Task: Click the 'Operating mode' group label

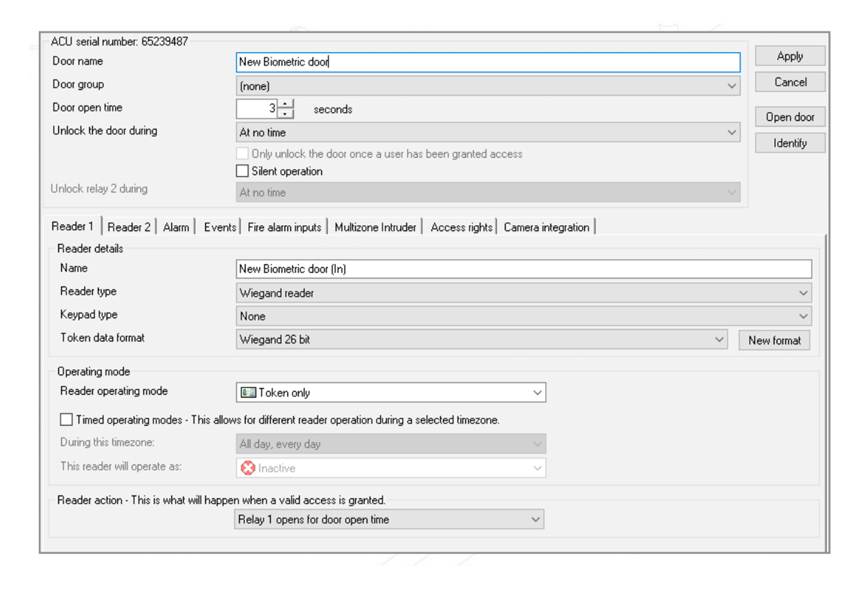Action: (x=93, y=371)
